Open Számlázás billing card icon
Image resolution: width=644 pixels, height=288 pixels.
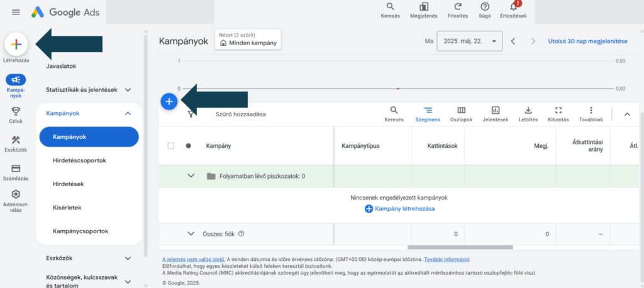click(16, 169)
